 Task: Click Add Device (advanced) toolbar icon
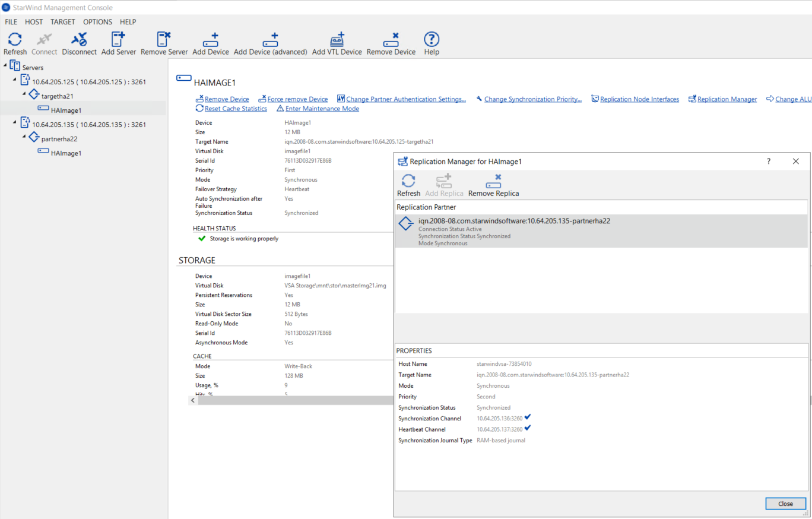pos(270,40)
